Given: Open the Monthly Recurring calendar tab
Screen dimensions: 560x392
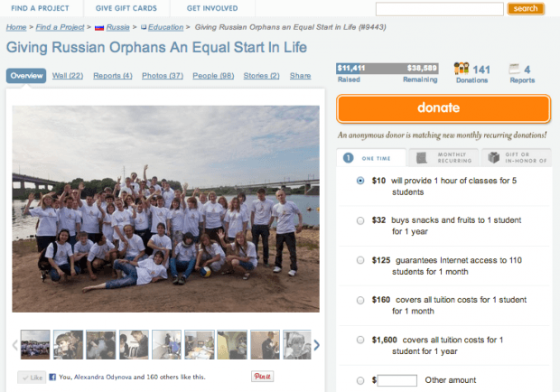Looking at the screenshot, I should (x=443, y=157).
